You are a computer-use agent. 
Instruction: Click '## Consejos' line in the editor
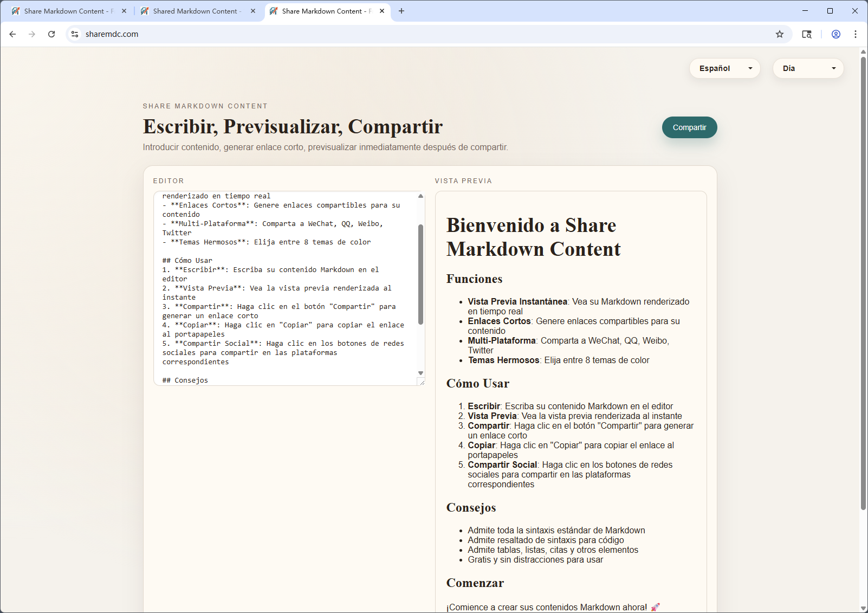pos(185,380)
